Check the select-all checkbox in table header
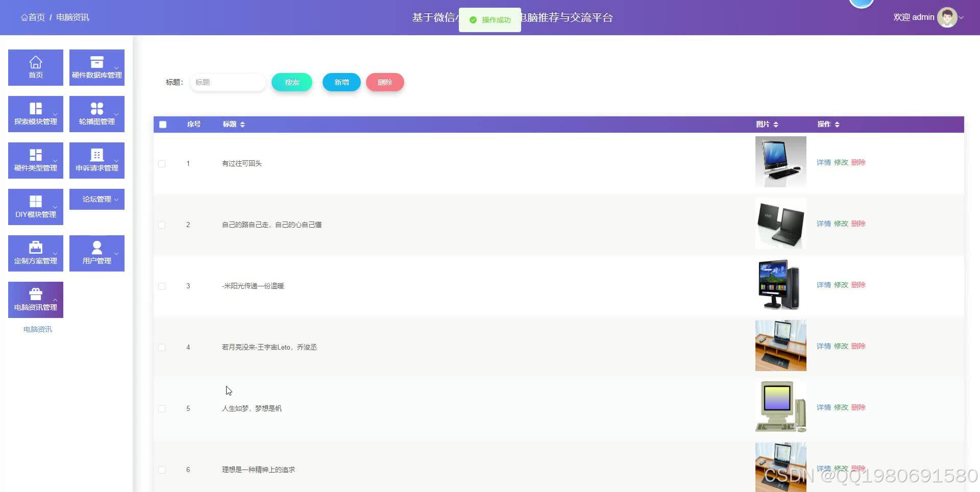 pyautogui.click(x=162, y=124)
